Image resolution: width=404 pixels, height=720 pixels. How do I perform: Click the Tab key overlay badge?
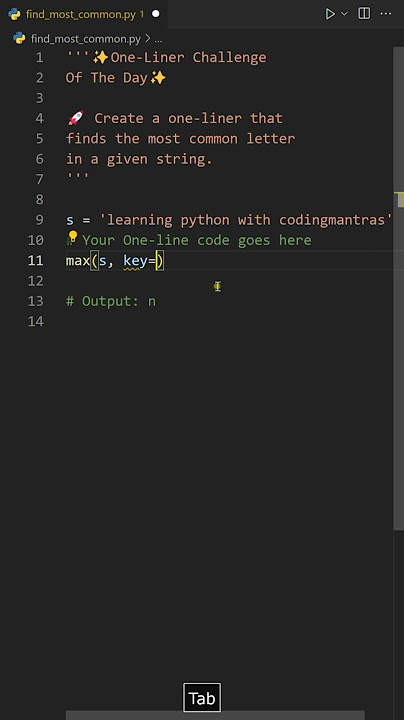tap(202, 698)
